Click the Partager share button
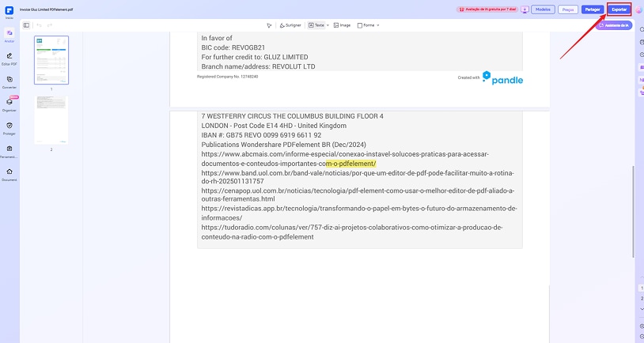Viewport: 644px width, 343px height. [593, 9]
